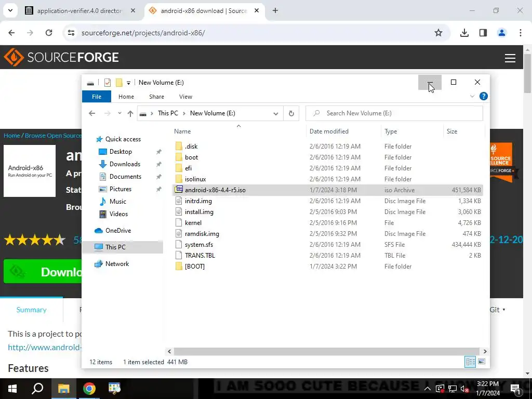Viewport: 532px width, 399px height.
Task: Open Music in the navigation pane
Action: [117, 202]
